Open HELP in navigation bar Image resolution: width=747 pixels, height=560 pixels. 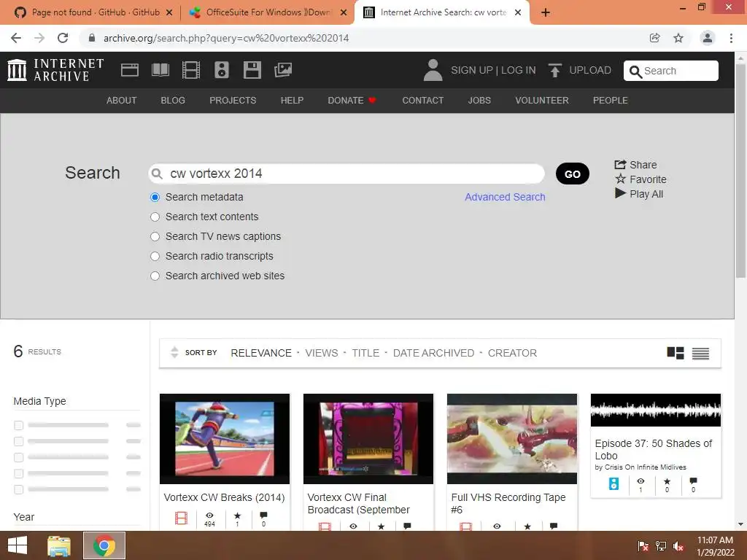click(x=292, y=101)
